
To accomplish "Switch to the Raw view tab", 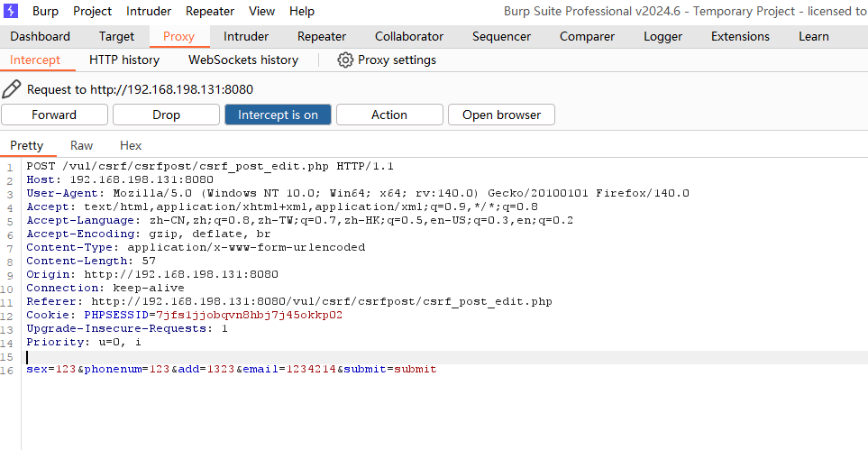I will click(81, 146).
